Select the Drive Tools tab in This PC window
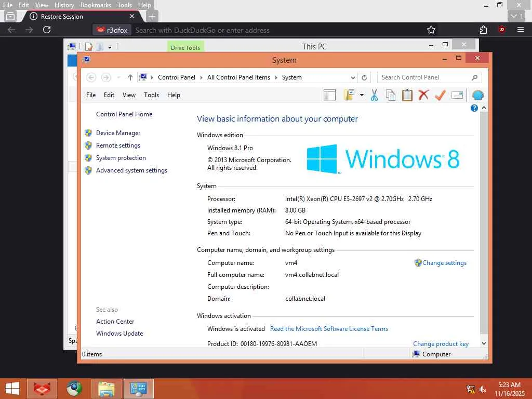Screen dimensions: 532x399 coord(185,47)
